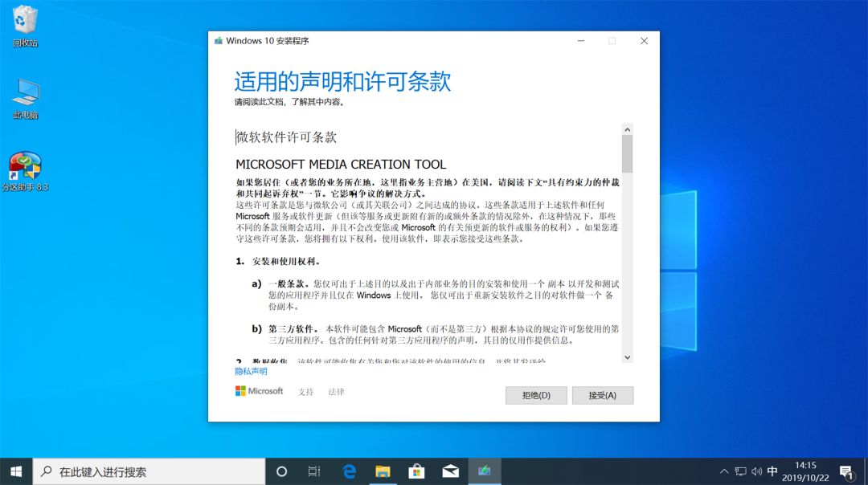Screen dimensions: 868x485
Task: Open the Mail app from the taskbar
Action: coord(450,471)
